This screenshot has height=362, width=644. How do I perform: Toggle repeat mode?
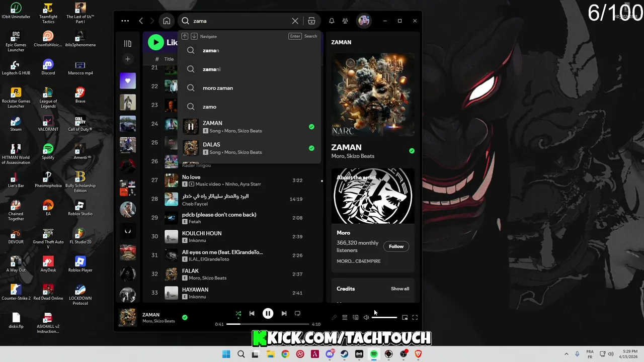pos(297,313)
